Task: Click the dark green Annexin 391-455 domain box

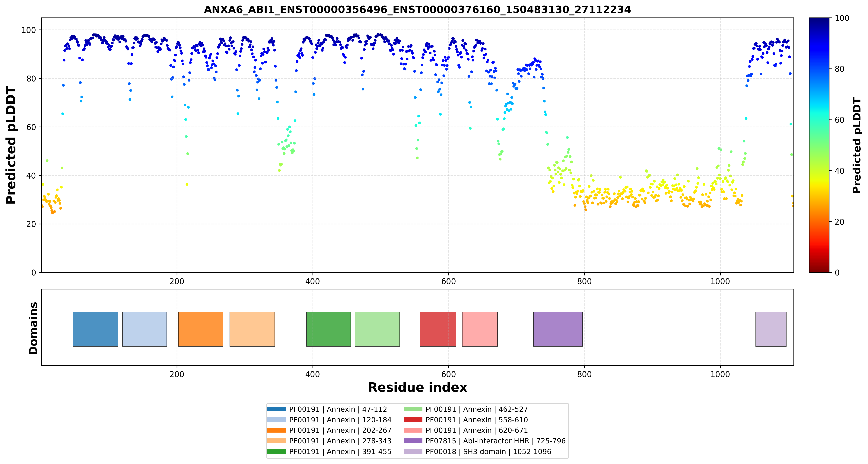Action: (x=329, y=329)
